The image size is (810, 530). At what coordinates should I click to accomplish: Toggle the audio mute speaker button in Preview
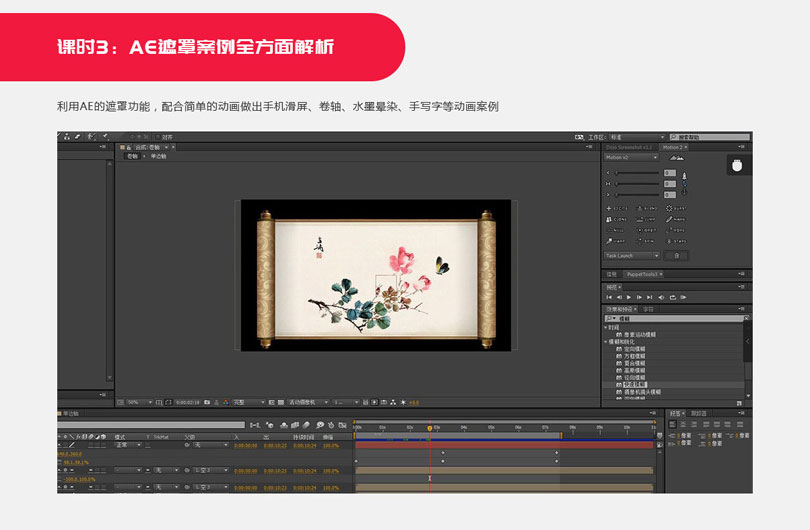[x=661, y=298]
